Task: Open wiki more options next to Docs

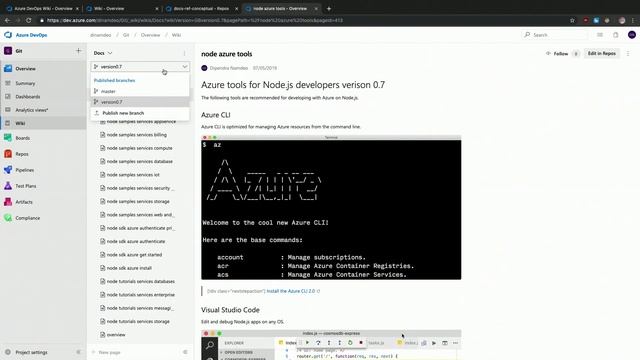Action: click(184, 53)
